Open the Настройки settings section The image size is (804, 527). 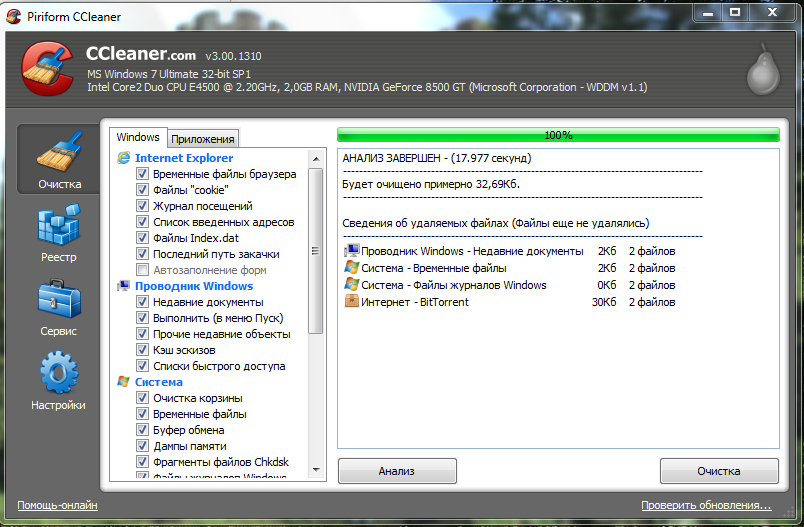tap(58, 381)
